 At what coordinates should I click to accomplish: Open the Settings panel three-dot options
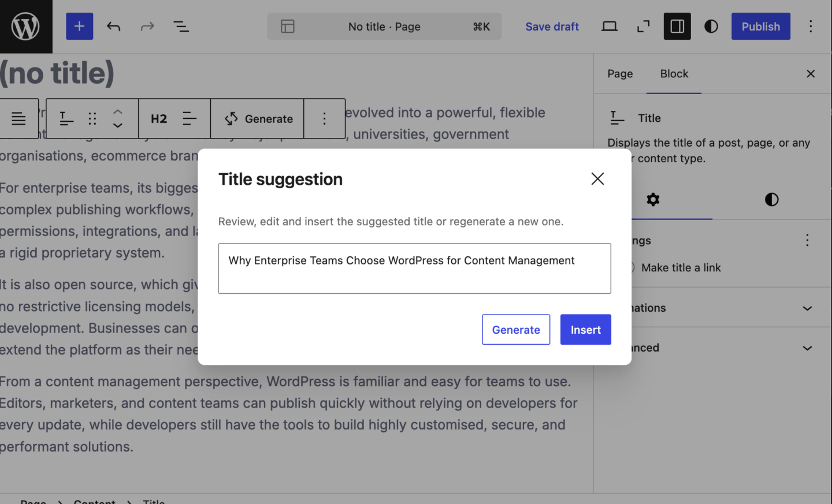807,240
